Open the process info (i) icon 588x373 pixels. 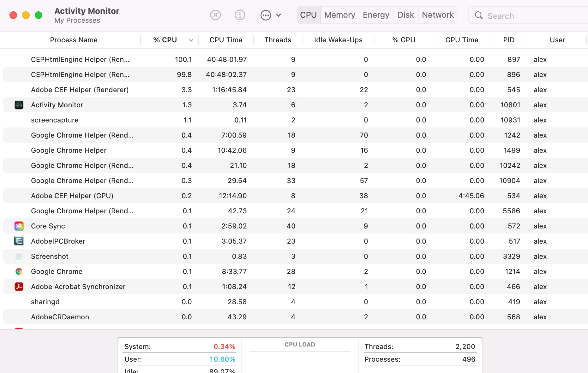click(x=240, y=15)
